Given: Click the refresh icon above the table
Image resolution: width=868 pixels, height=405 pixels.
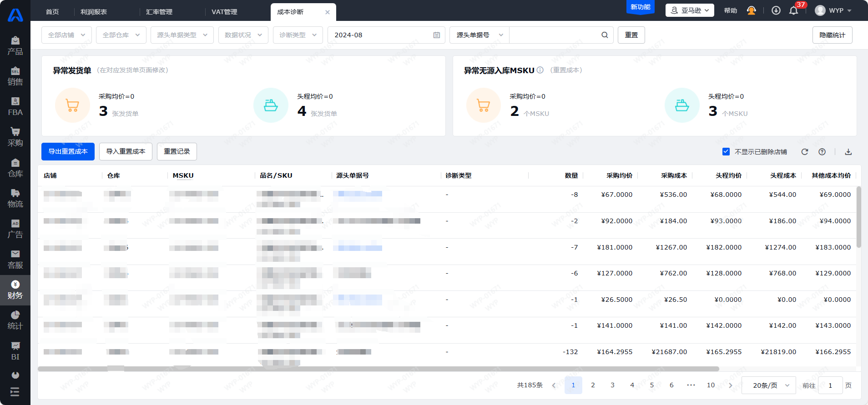Looking at the screenshot, I should pos(805,152).
